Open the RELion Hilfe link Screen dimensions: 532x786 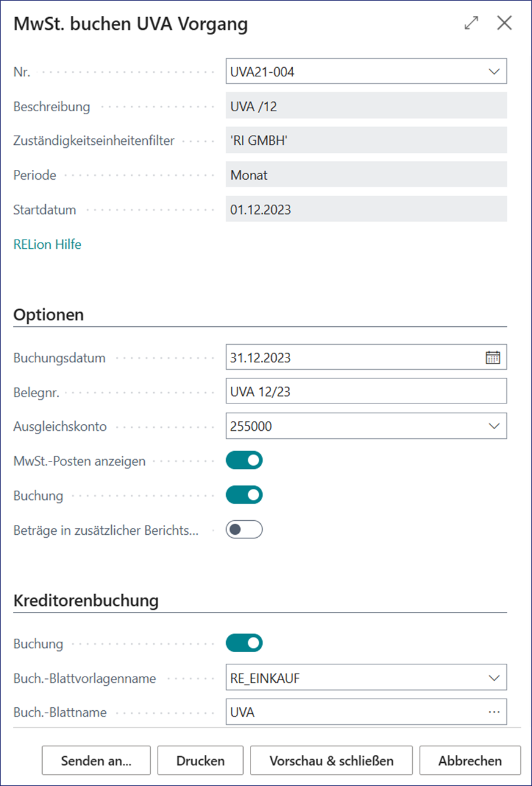point(48,244)
